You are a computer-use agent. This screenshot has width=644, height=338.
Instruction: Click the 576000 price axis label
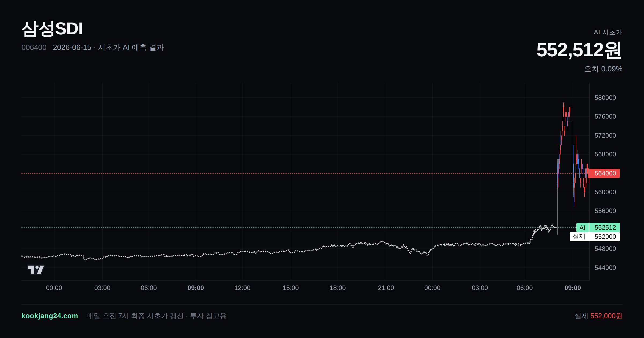click(605, 116)
